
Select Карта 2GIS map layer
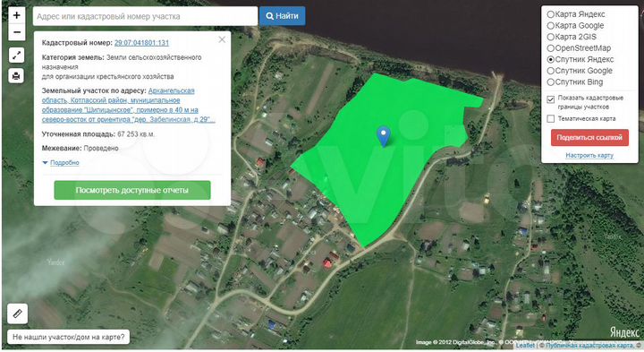(x=572, y=37)
